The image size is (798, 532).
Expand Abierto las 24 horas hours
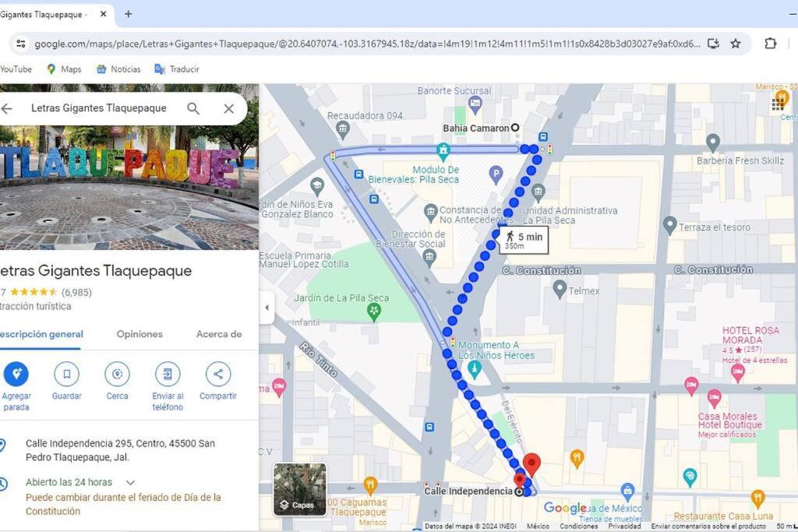point(130,482)
